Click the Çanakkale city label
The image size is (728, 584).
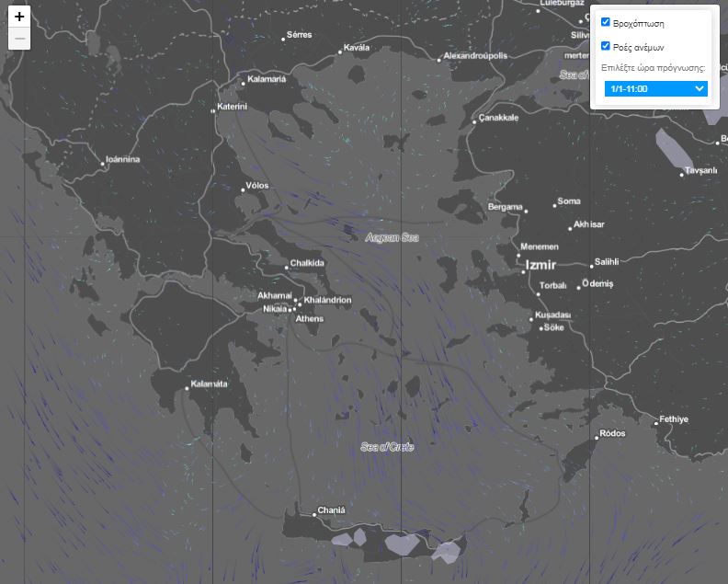(x=498, y=118)
